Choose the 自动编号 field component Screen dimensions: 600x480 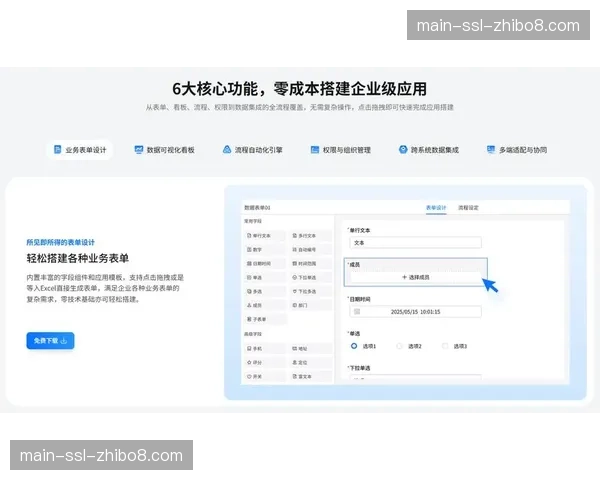click(x=310, y=250)
